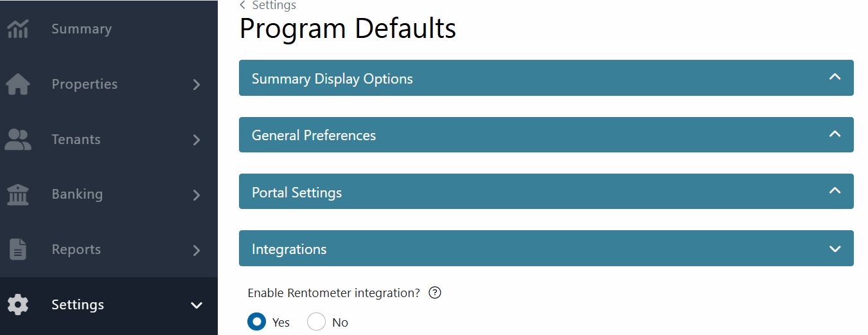Click the Settings gear icon

click(17, 305)
